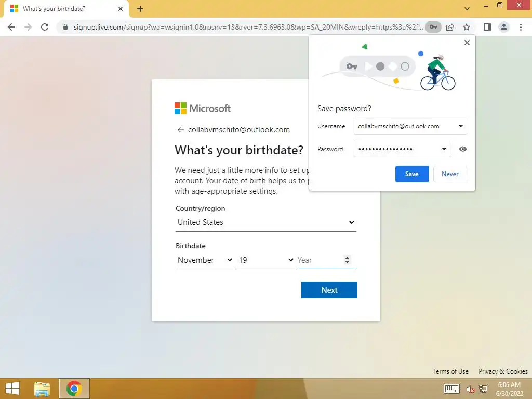The width and height of the screenshot is (532, 399).
Task: Open the Windows Start button
Action: 12,389
